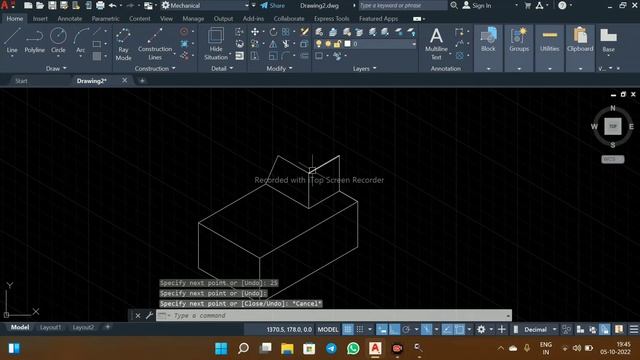The width and height of the screenshot is (640, 360).
Task: Click the Rectangle tool in Draw panel
Action: pos(97,44)
